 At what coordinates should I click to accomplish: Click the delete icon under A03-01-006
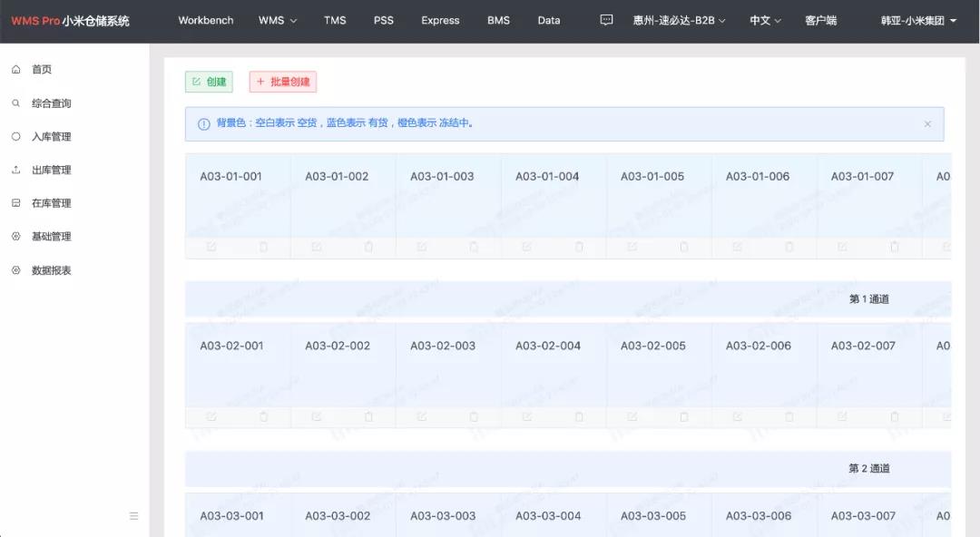point(789,247)
